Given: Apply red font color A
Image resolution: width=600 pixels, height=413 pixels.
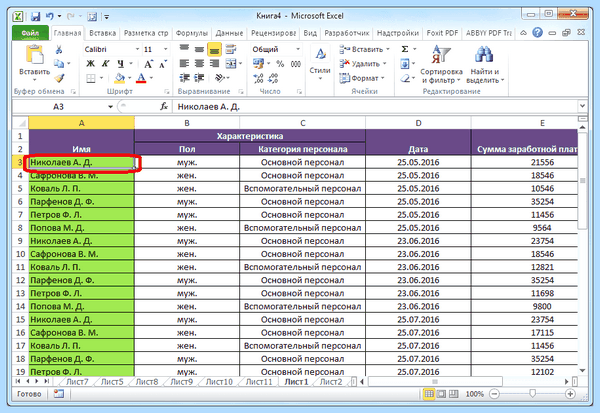Looking at the screenshot, I should coord(141,78).
